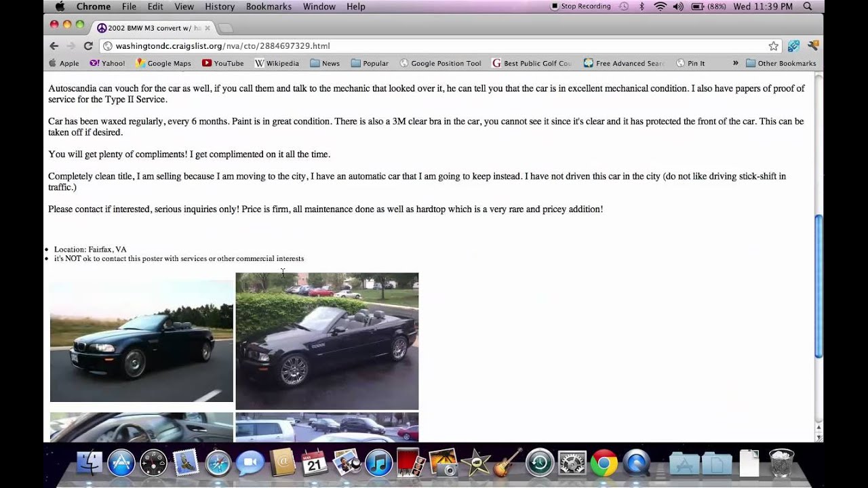Open the Apple bookmark
The height and width of the screenshot is (488, 868).
(64, 63)
